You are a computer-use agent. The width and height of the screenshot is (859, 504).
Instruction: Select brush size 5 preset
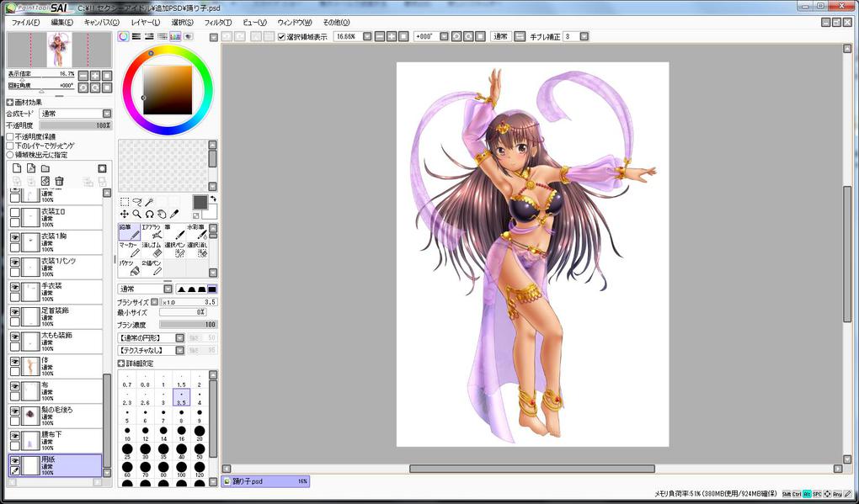(x=127, y=416)
